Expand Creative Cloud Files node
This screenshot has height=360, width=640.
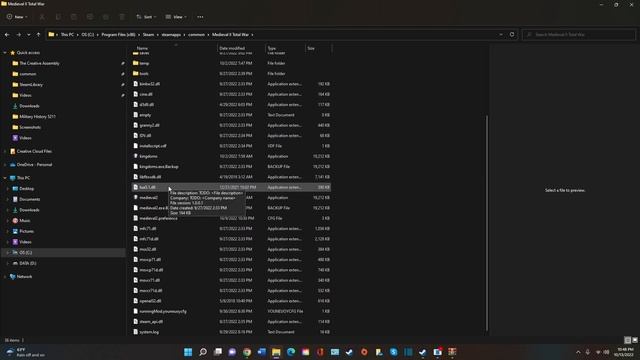[x=5, y=151]
